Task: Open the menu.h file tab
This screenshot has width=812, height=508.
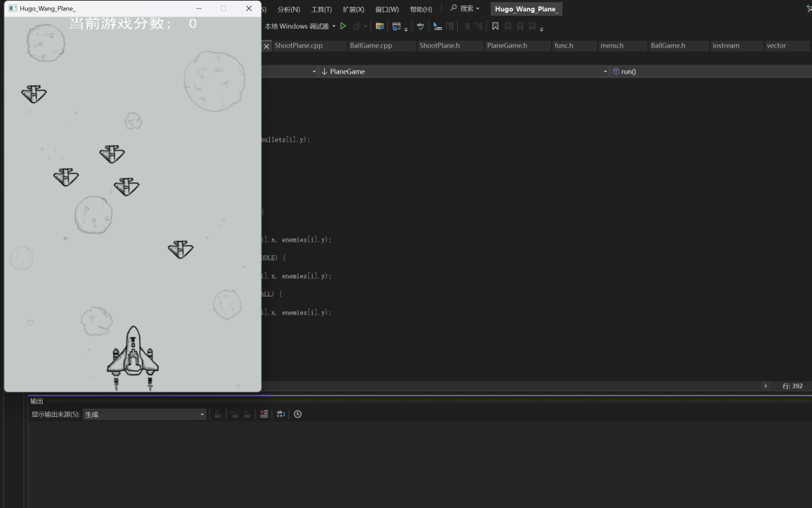Action: click(x=611, y=46)
